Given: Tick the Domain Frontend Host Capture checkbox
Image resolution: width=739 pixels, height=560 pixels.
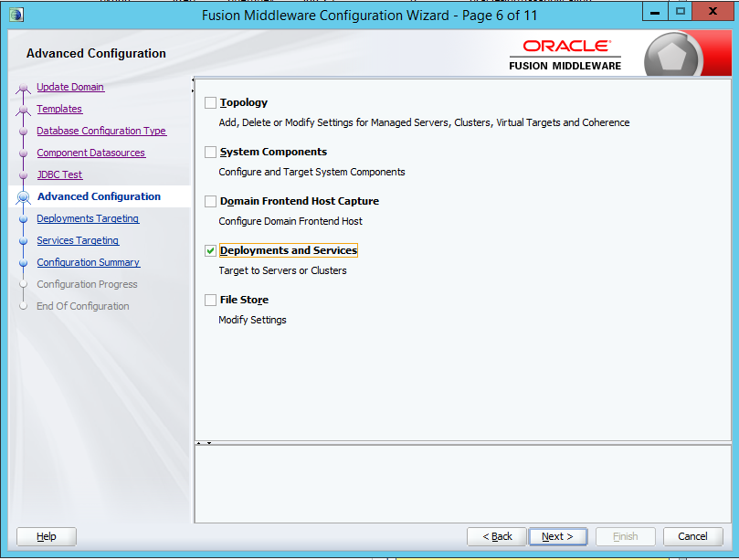Looking at the screenshot, I should point(210,201).
